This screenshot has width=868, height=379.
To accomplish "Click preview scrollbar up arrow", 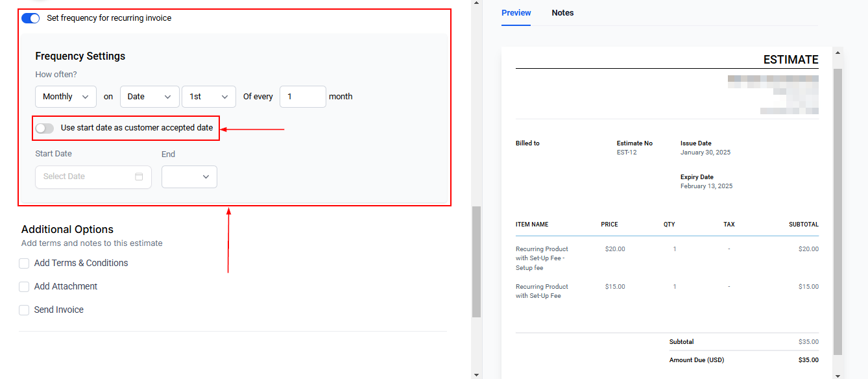I will [838, 53].
